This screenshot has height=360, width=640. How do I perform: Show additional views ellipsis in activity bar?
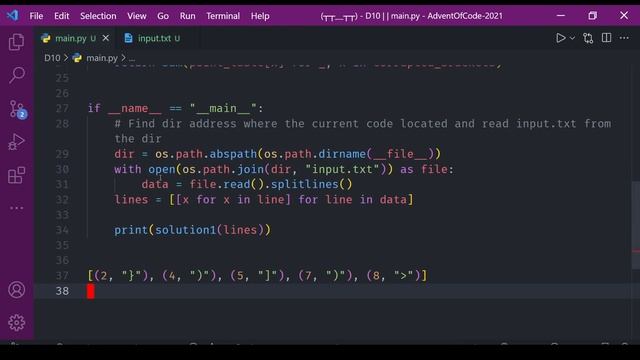pyautogui.click(x=16, y=208)
